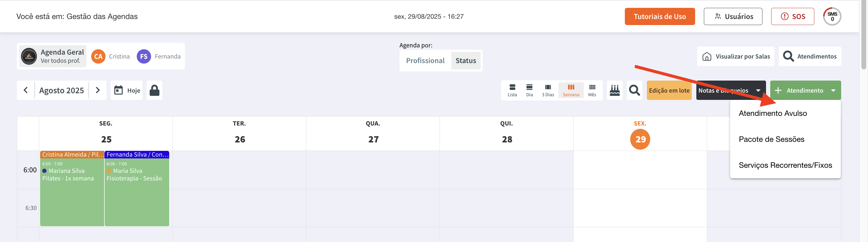Image resolution: width=868 pixels, height=242 pixels.
Task: Switch to Dia view
Action: point(529,90)
